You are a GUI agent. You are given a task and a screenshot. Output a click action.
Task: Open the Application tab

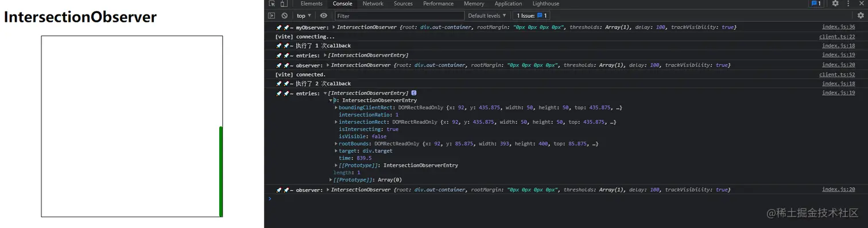[x=508, y=3]
